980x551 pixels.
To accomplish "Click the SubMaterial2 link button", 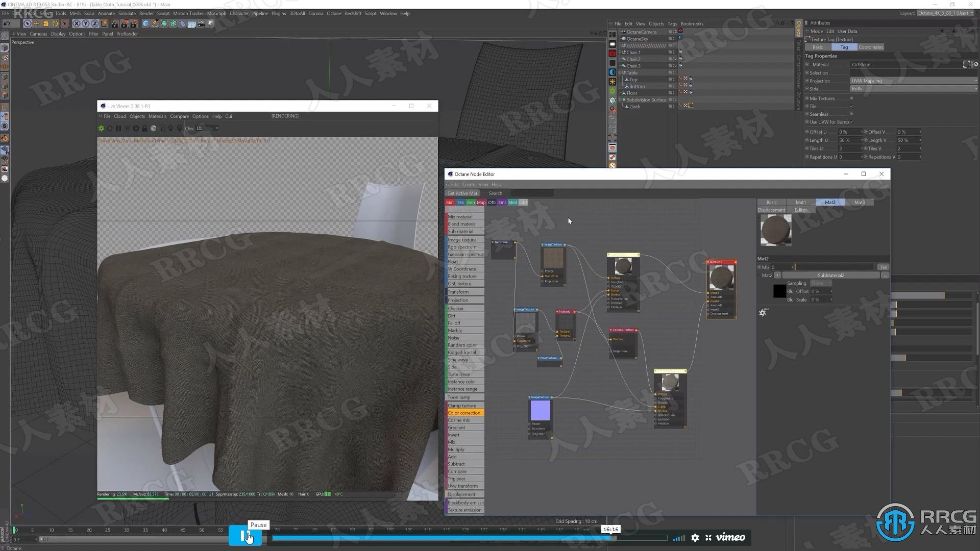I will tap(830, 275).
